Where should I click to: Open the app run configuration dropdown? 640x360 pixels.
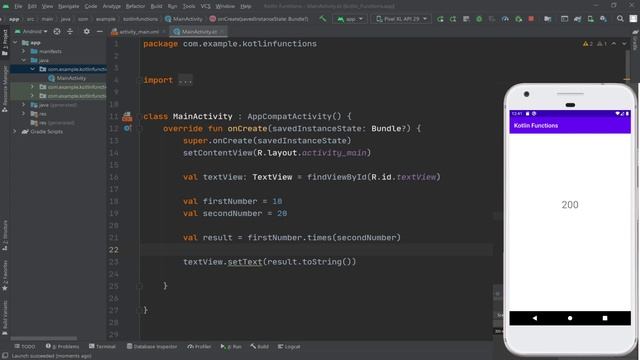350,19
